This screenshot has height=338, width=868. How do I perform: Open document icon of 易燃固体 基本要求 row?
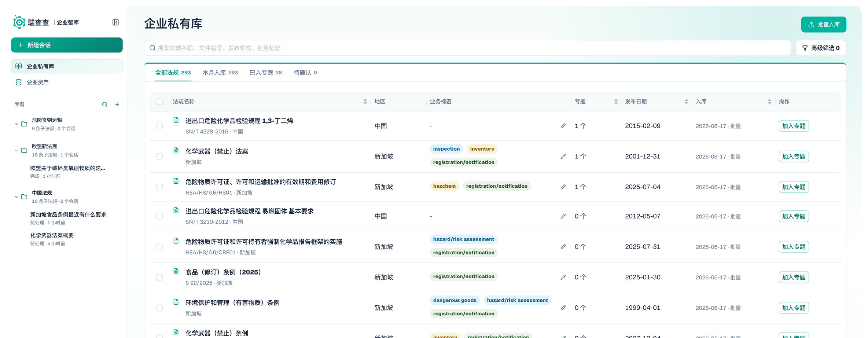pyautogui.click(x=176, y=210)
